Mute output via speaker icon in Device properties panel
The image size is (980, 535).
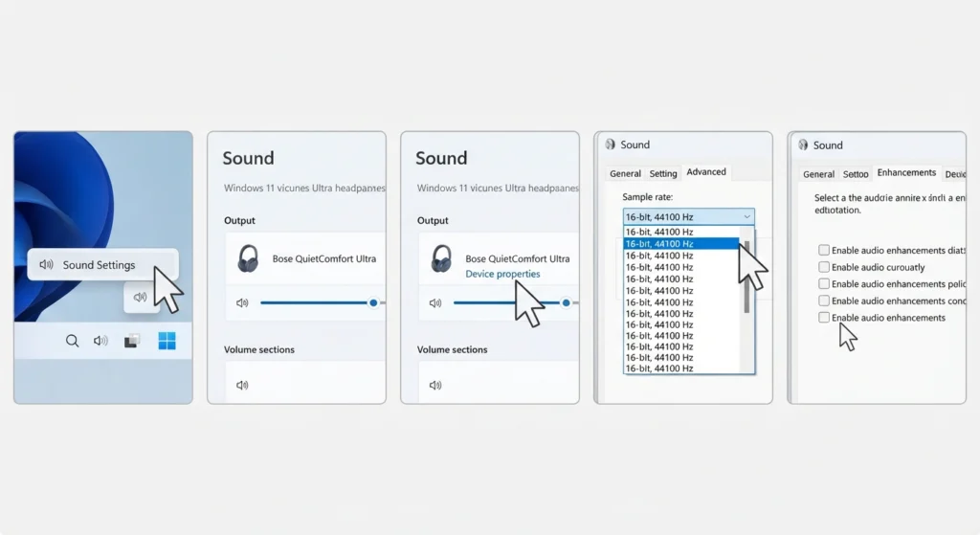click(435, 302)
